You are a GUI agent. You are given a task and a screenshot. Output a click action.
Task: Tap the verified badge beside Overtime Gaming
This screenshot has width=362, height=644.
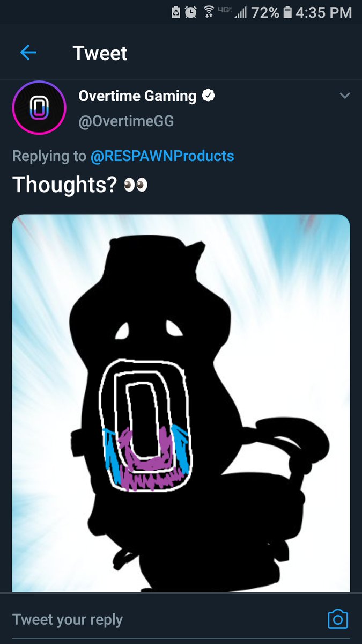[x=208, y=96]
